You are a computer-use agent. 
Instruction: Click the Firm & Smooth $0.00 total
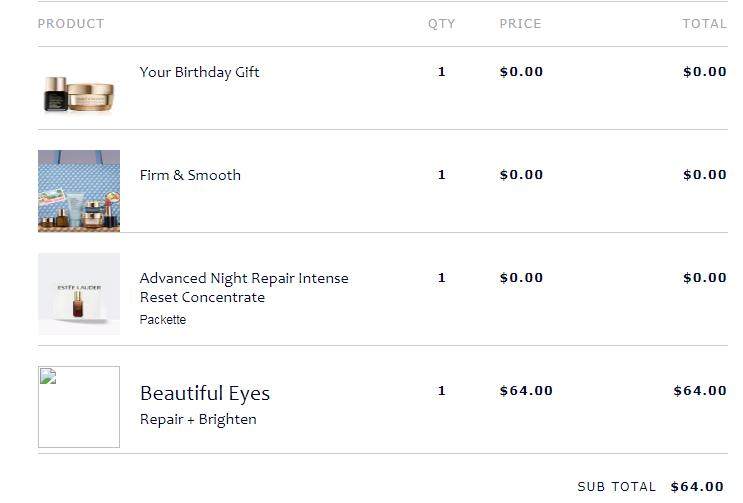tap(705, 175)
